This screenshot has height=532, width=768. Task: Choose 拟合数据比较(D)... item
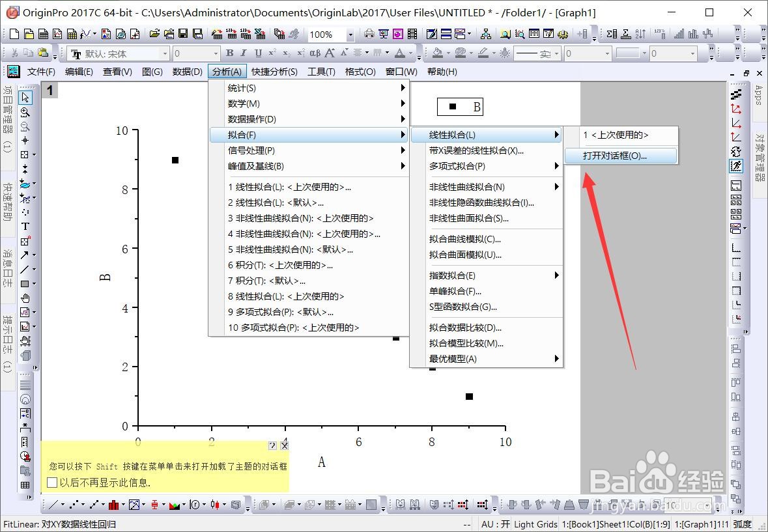tap(487, 328)
